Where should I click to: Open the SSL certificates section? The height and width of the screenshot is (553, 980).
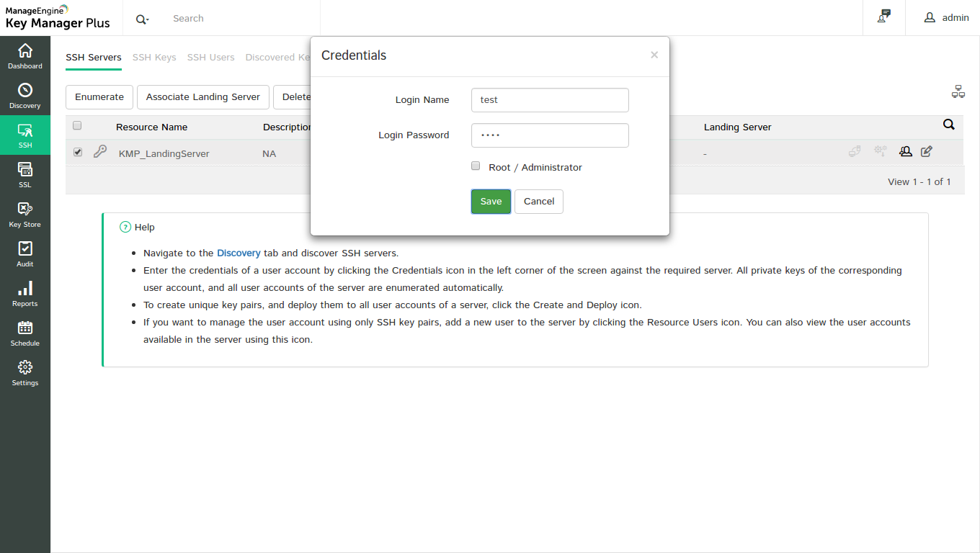click(25, 175)
